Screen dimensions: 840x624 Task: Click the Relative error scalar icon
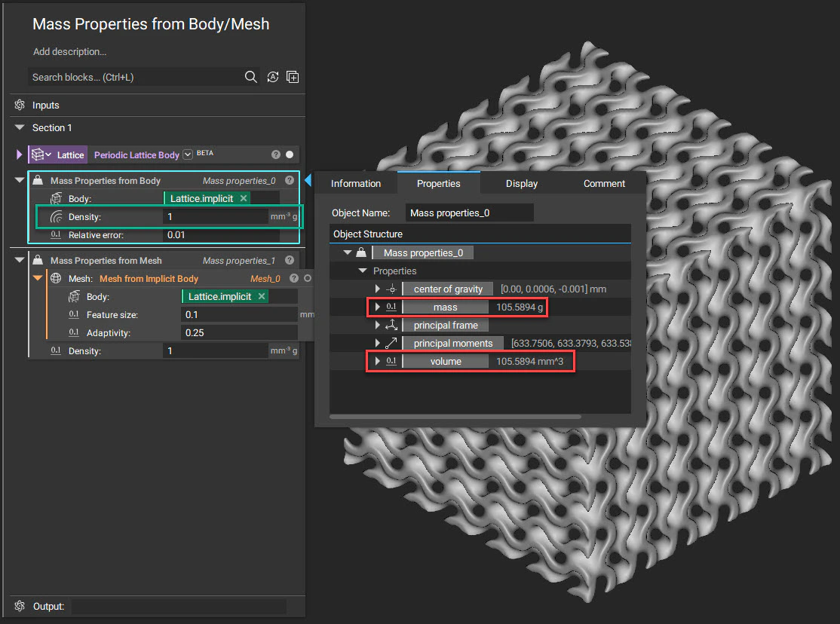click(x=56, y=234)
